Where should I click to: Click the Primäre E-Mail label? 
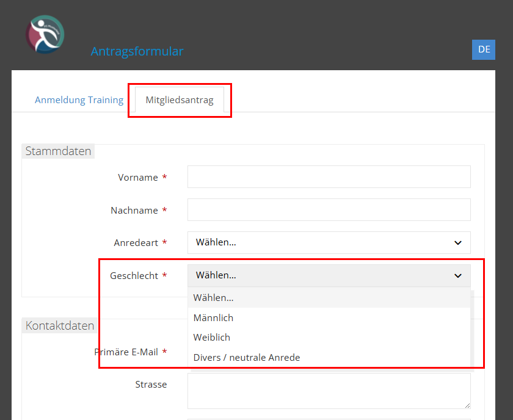[126, 352]
